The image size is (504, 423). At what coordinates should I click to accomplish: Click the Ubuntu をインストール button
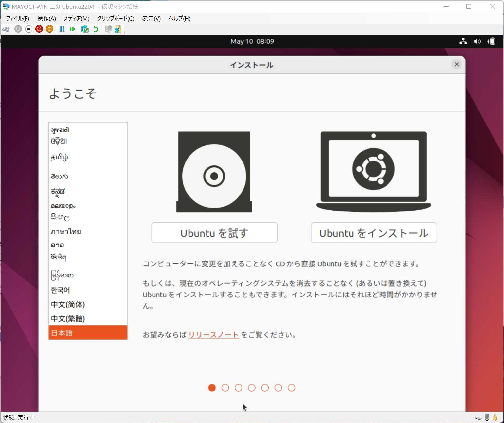tap(373, 232)
